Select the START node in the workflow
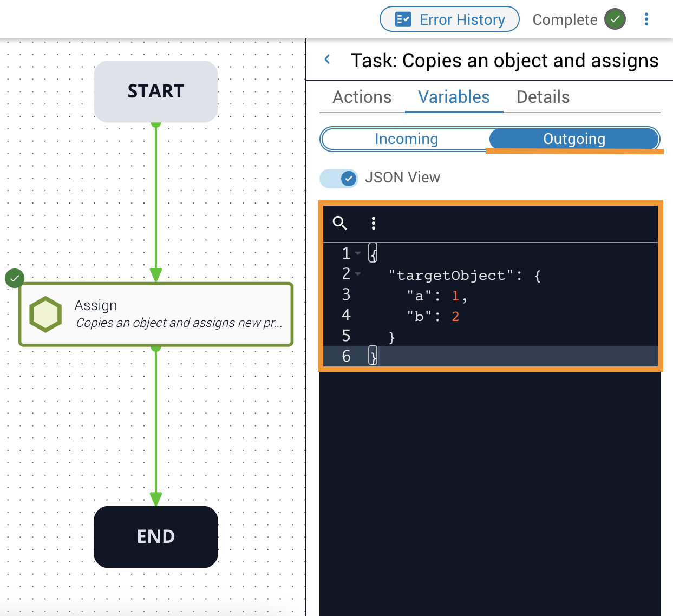The image size is (673, 616). (x=156, y=91)
